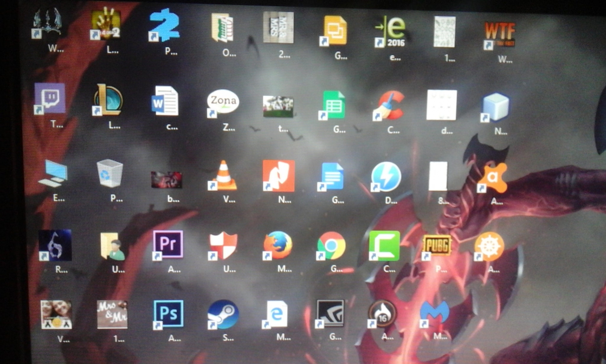Launch Daemon Tools lightning icon
The image size is (606, 364).
tap(386, 177)
